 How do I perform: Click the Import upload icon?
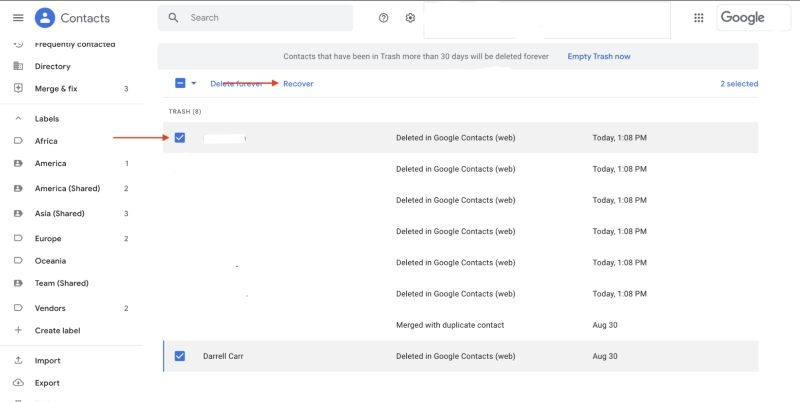click(18, 361)
